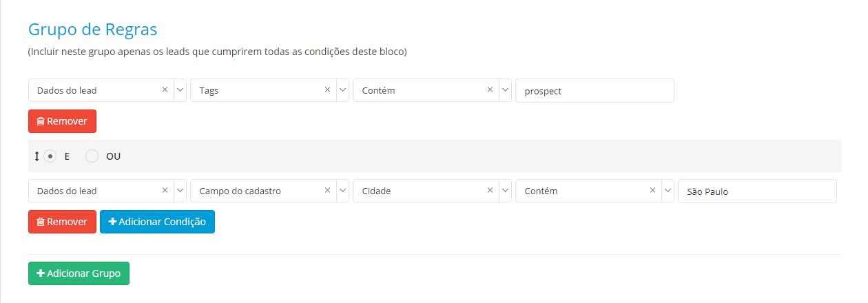Select the E radio option
868x303 pixels.
(x=50, y=156)
